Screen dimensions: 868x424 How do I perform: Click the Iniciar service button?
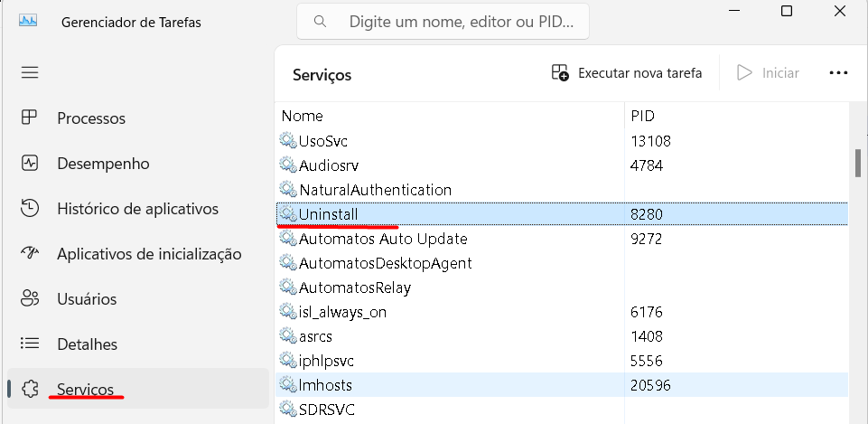769,73
